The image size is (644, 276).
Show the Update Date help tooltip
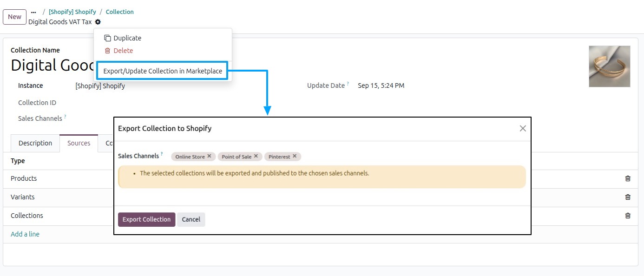point(348,84)
